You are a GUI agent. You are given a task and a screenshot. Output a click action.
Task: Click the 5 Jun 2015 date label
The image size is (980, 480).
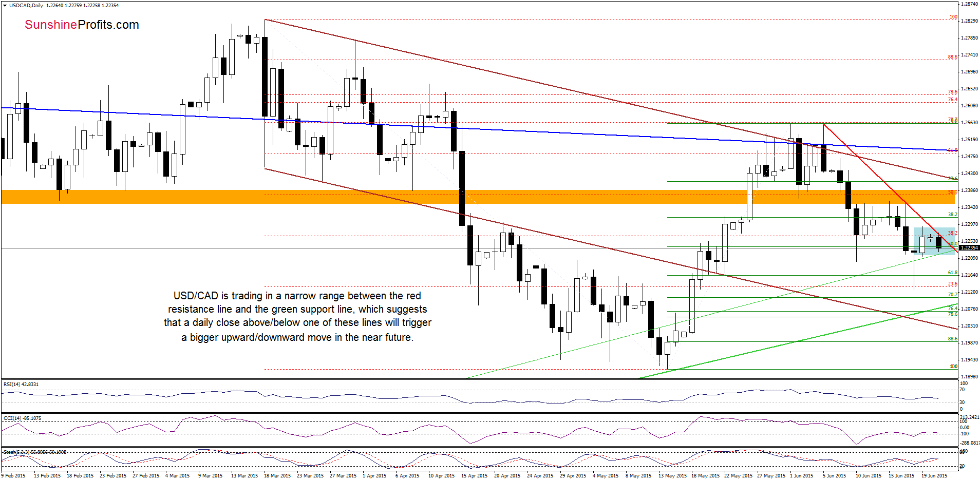[834, 475]
